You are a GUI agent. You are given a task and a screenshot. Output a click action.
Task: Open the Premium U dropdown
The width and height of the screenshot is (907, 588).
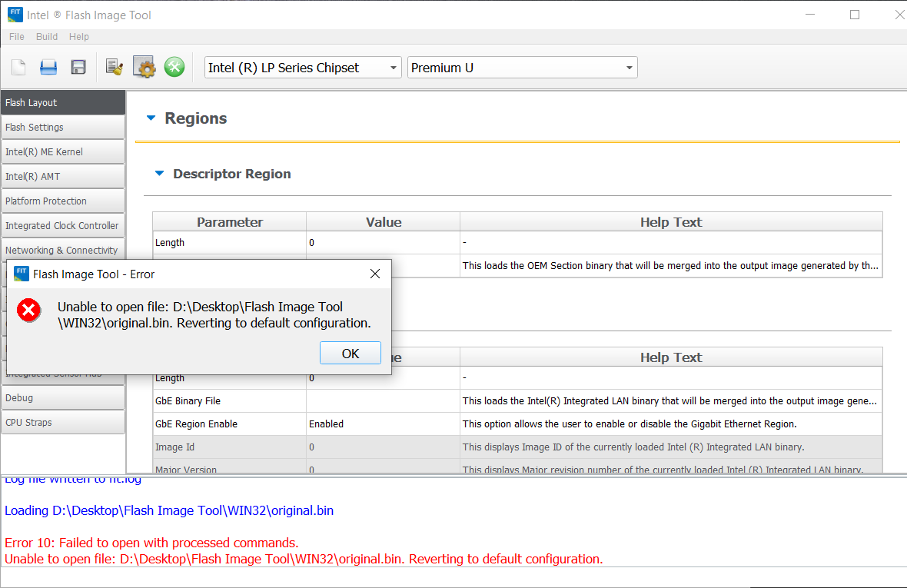(522, 68)
